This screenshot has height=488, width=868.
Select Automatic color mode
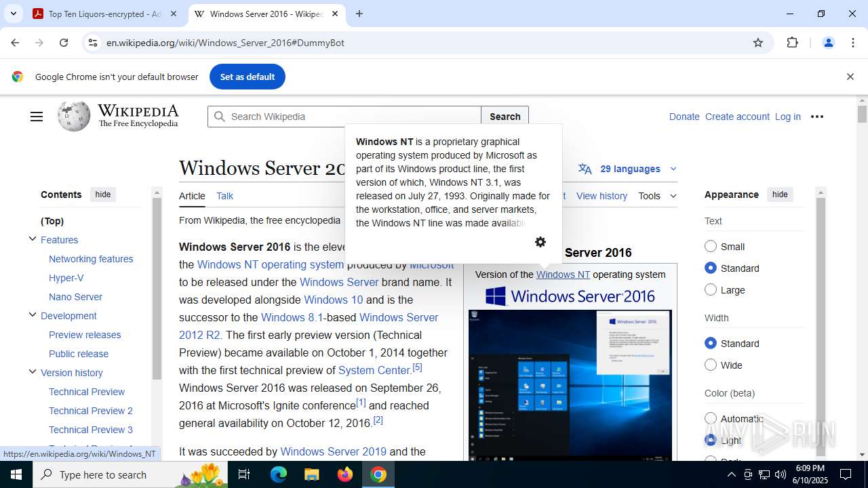click(x=711, y=418)
